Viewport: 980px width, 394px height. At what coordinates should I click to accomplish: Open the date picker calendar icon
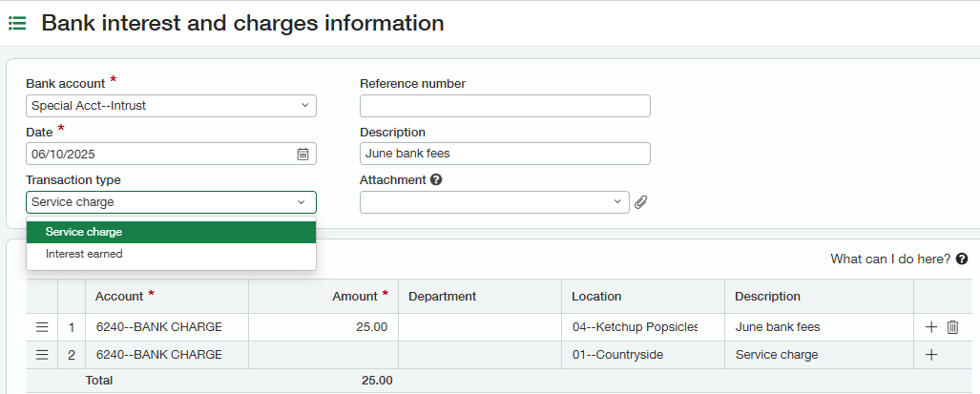302,154
